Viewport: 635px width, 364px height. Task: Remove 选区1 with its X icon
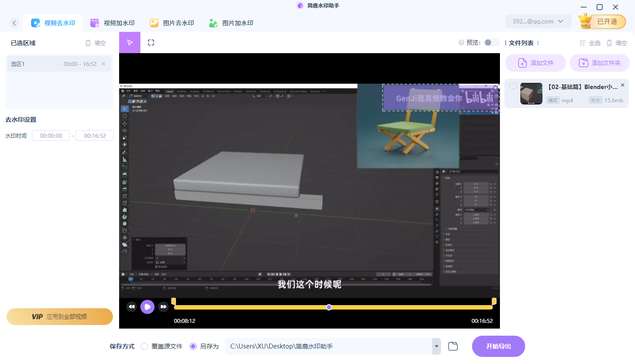click(104, 64)
